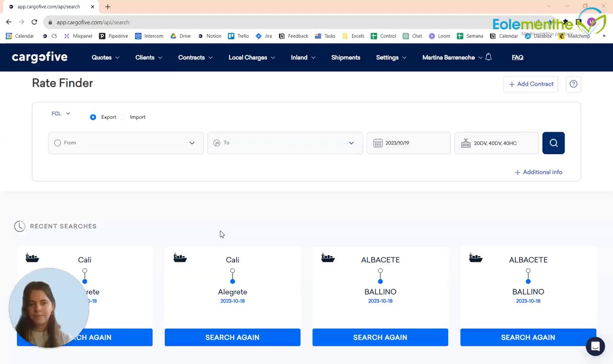Click the blue magnifier search button

pos(553,143)
